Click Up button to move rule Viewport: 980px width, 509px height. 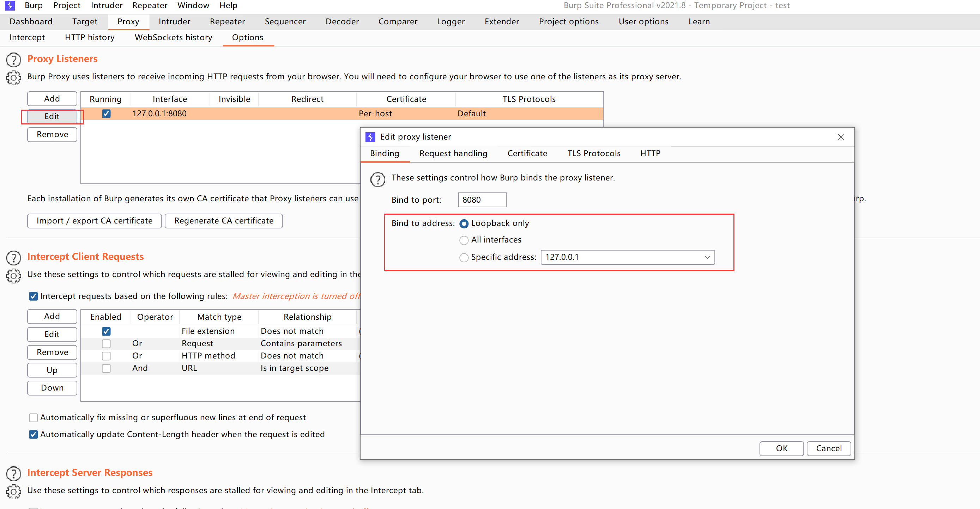click(x=52, y=370)
